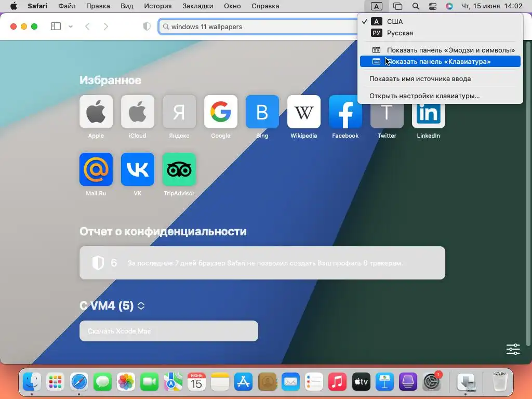Open the privacy report tracker summary card
Screen dimensions: 532x399
point(262,263)
